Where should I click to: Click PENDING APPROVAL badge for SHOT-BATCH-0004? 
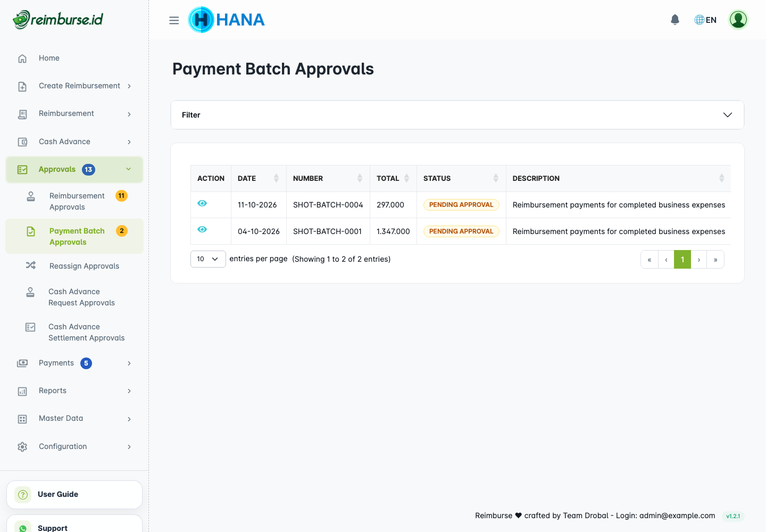461,205
